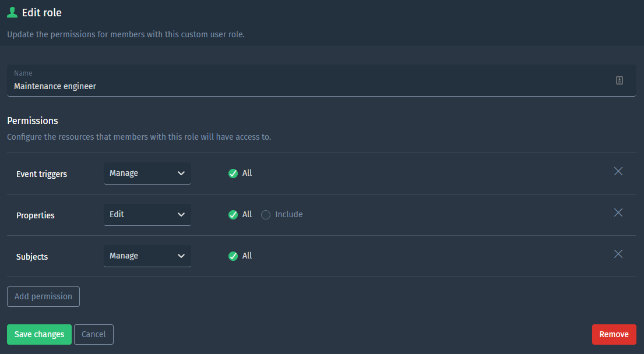
Task: Click the status icon at the end of the Name field
Action: point(619,80)
